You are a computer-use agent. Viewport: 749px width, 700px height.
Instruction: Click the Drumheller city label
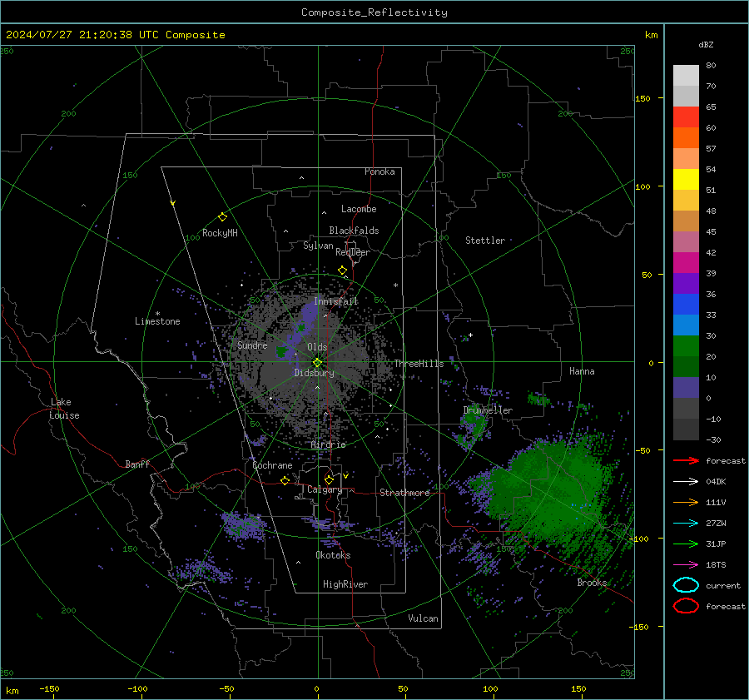[488, 410]
